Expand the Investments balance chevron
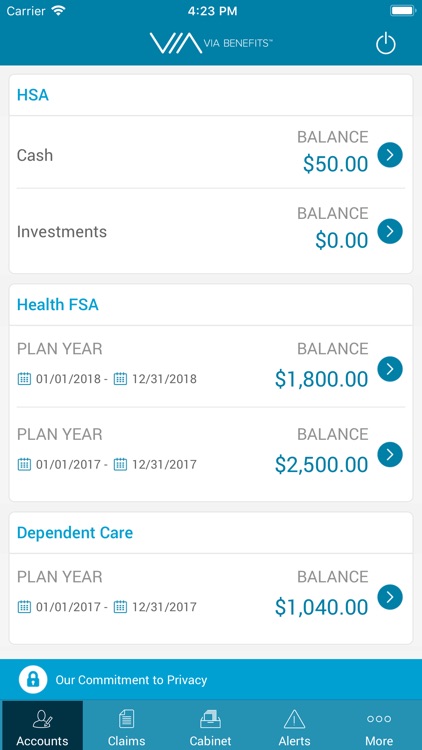Screen dimensions: 422x750 coord(390,232)
